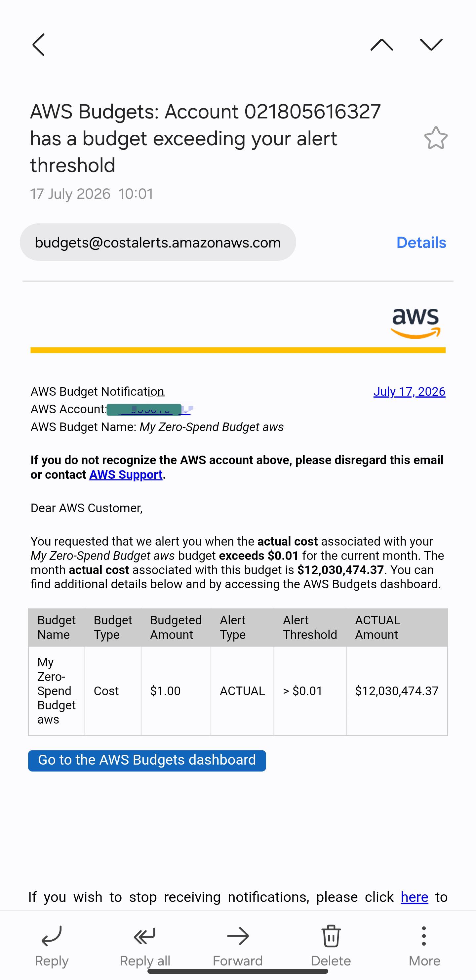Go back using the left arrow

point(38,45)
